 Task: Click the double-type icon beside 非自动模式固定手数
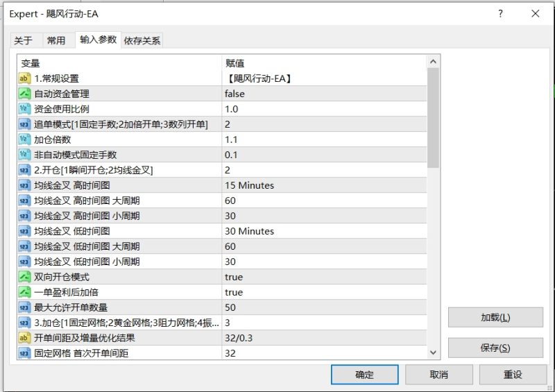(x=24, y=155)
